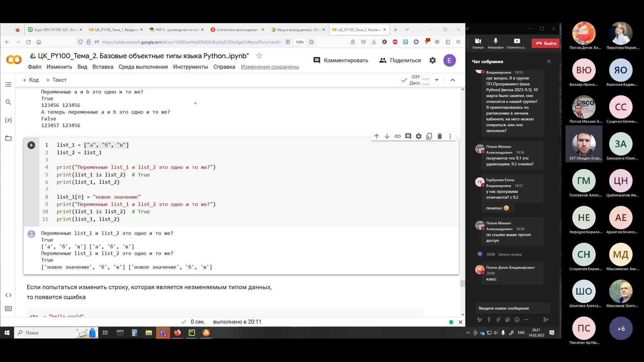Image resolution: width=644 pixels, height=362 pixels.
Task: Open Firefox application menu hamburger
Action: [458, 42]
